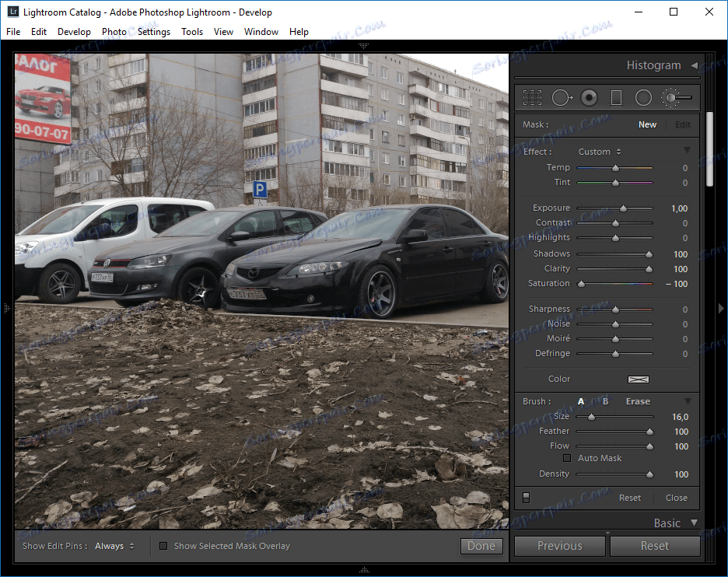Viewport: 728px width, 577px height.
Task: Open the Spot Removal tool
Action: click(562, 97)
